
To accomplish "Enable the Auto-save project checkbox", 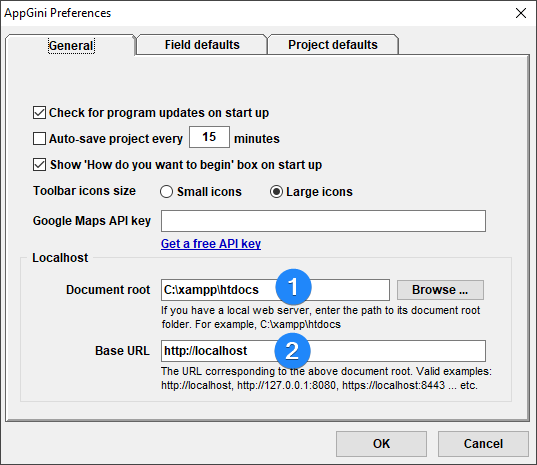I will [x=39, y=139].
